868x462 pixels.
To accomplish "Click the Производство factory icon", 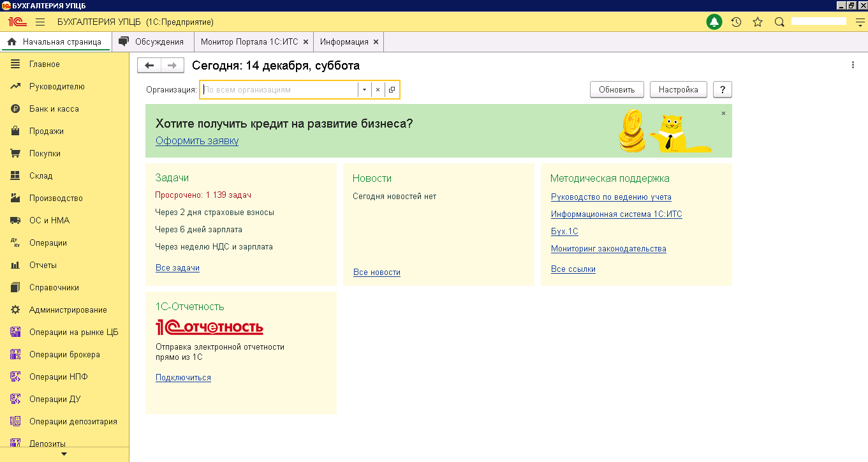I will pyautogui.click(x=15, y=198).
